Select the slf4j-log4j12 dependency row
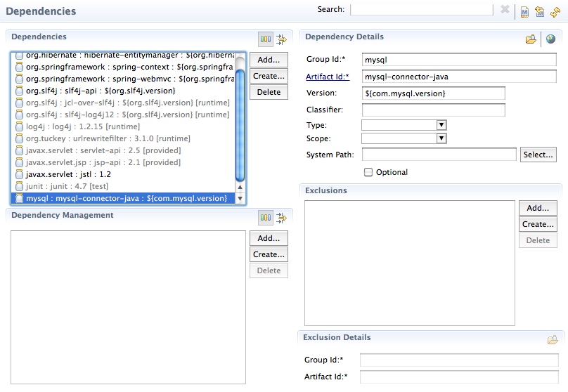This screenshot has width=568, height=392. (x=123, y=115)
